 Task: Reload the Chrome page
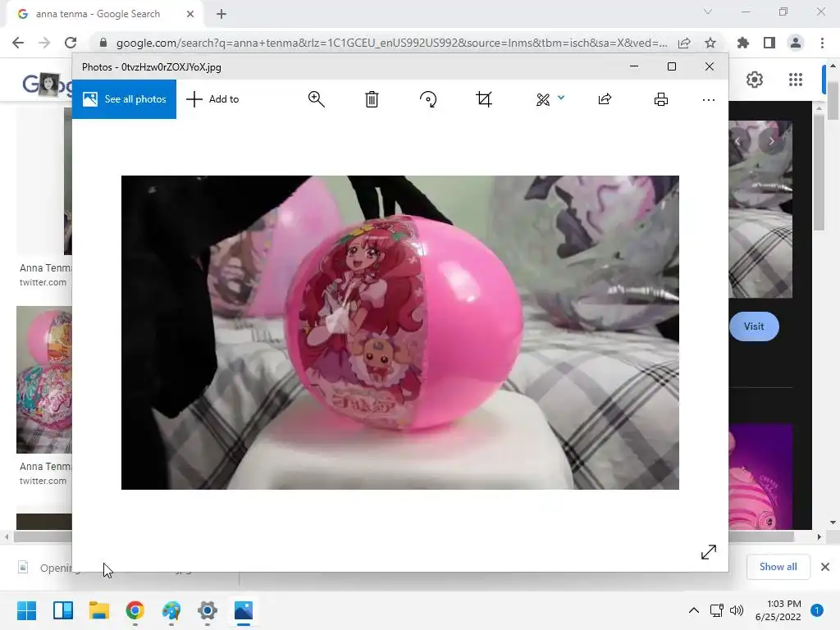coord(71,43)
